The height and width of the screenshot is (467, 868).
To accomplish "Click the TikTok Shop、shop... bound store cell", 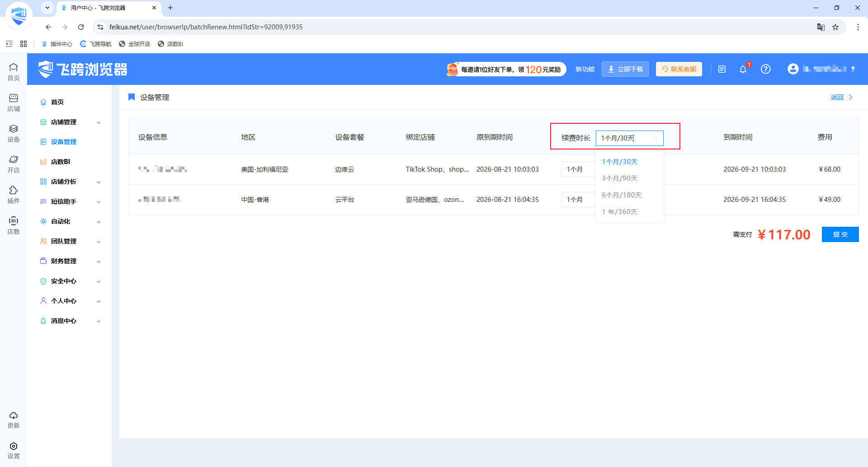I will click(x=437, y=169).
